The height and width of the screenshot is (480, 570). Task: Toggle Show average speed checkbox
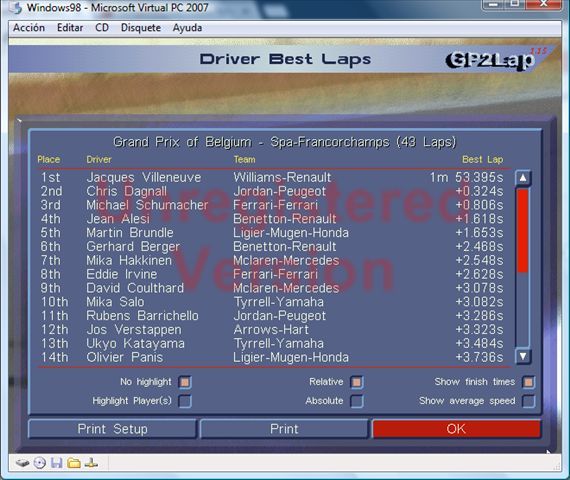529,401
